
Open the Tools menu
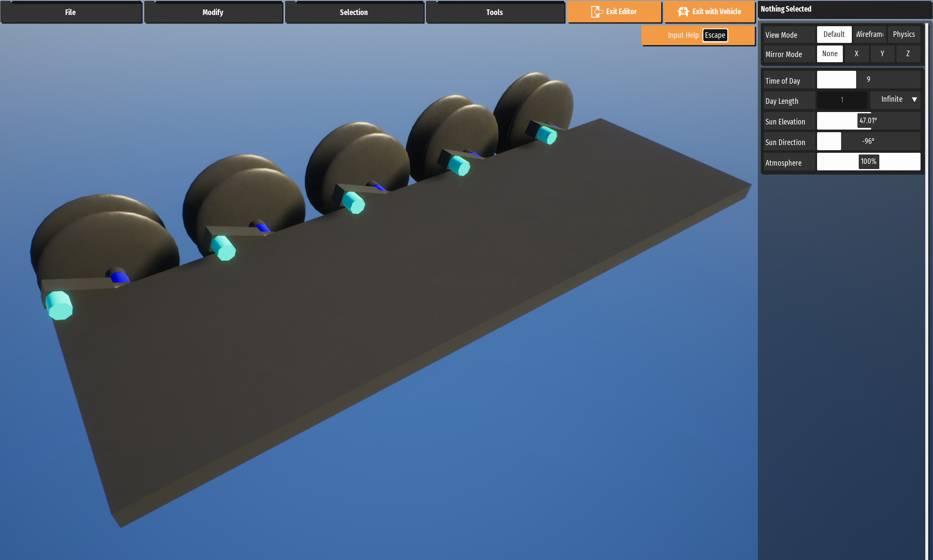pyautogui.click(x=495, y=12)
